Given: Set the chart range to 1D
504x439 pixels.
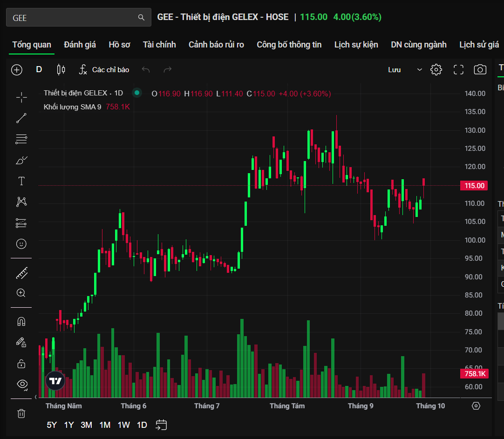Looking at the screenshot, I should pos(142,425).
